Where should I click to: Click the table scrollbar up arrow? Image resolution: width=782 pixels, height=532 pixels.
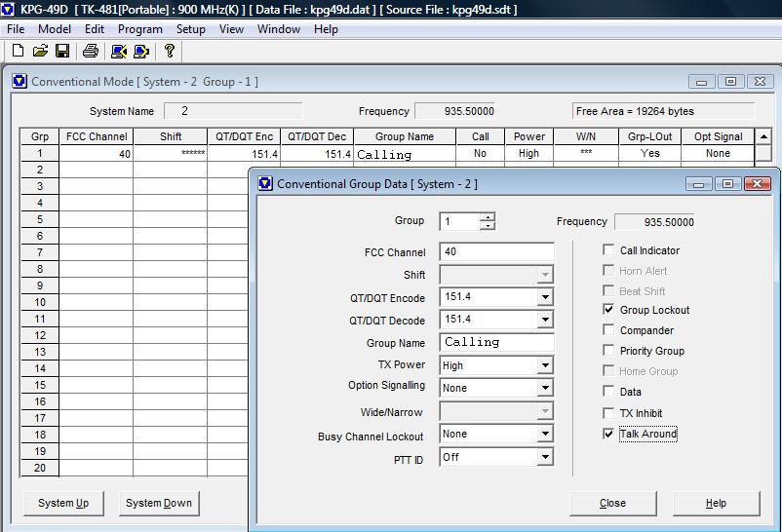(x=763, y=136)
